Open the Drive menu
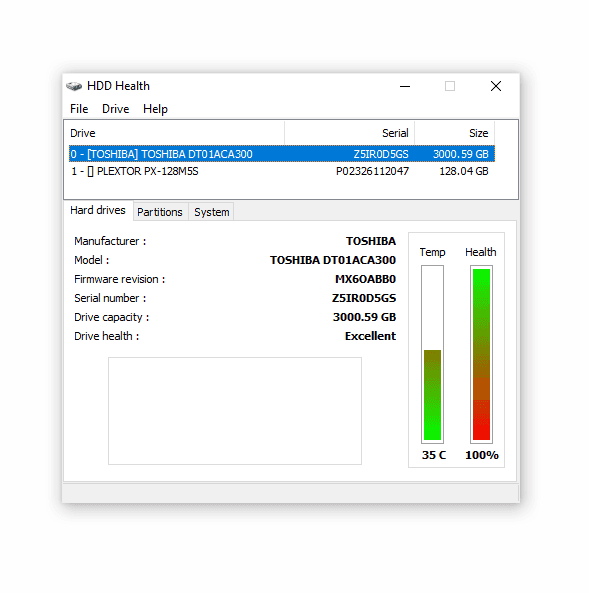The image size is (589, 593). click(115, 109)
